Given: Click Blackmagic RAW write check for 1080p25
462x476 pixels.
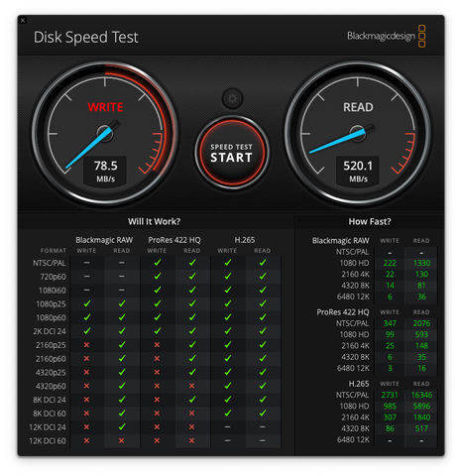Looking at the screenshot, I should [87, 303].
